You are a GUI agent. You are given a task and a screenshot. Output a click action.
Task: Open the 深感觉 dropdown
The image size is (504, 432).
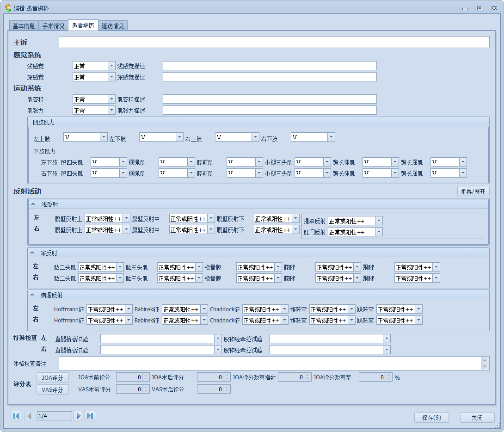coord(111,77)
